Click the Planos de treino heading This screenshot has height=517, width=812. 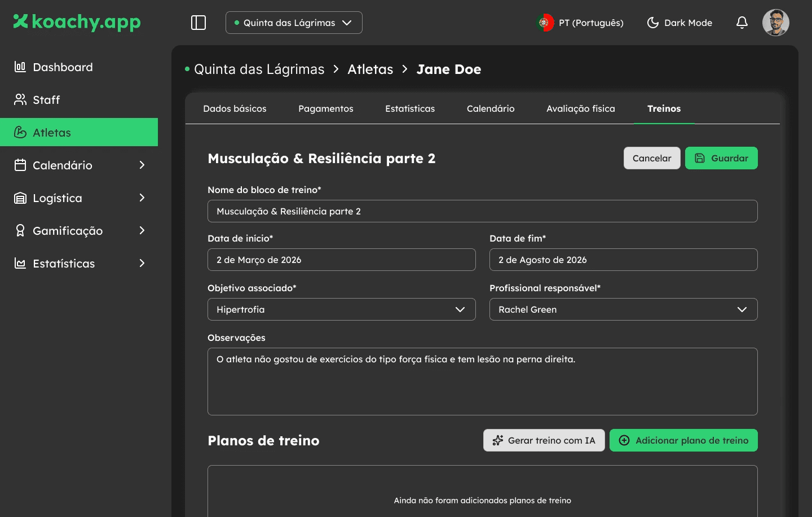pyautogui.click(x=263, y=441)
